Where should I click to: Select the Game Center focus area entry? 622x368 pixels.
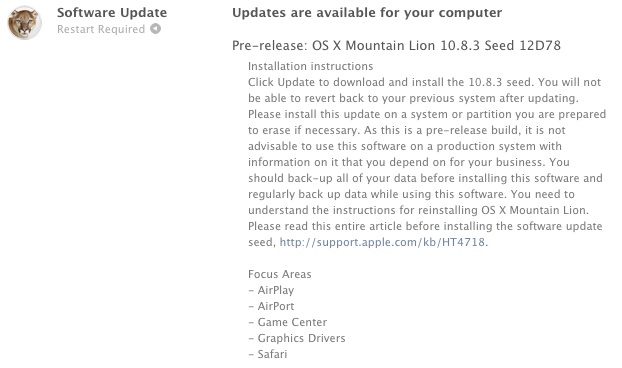point(288,322)
